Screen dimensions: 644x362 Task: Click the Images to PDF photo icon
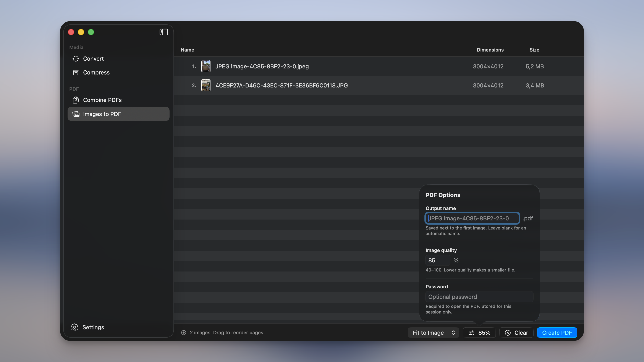76,114
